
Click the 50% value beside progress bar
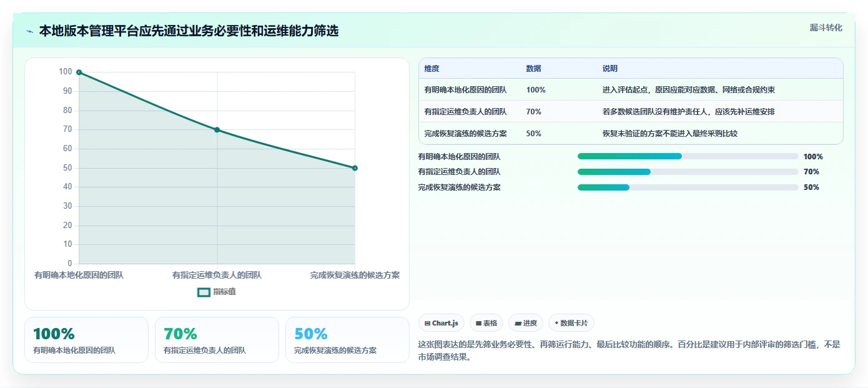click(x=811, y=187)
